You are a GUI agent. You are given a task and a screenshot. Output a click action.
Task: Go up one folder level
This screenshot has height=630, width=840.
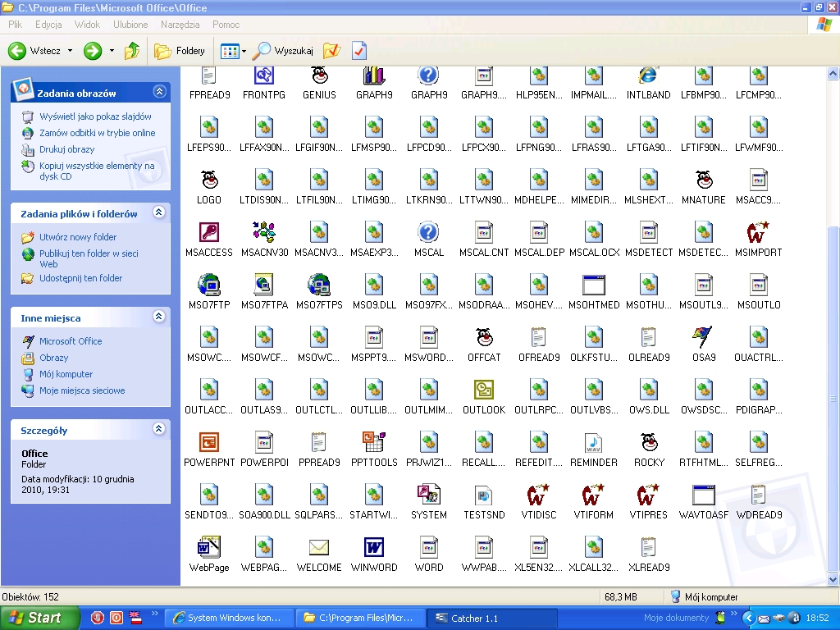pyautogui.click(x=132, y=51)
